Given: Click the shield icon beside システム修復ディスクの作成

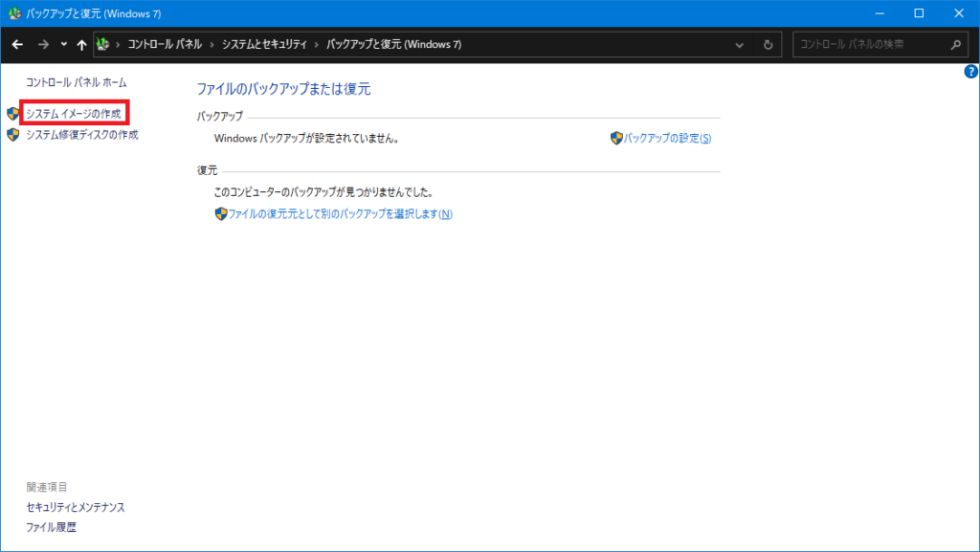Looking at the screenshot, I should (x=13, y=135).
